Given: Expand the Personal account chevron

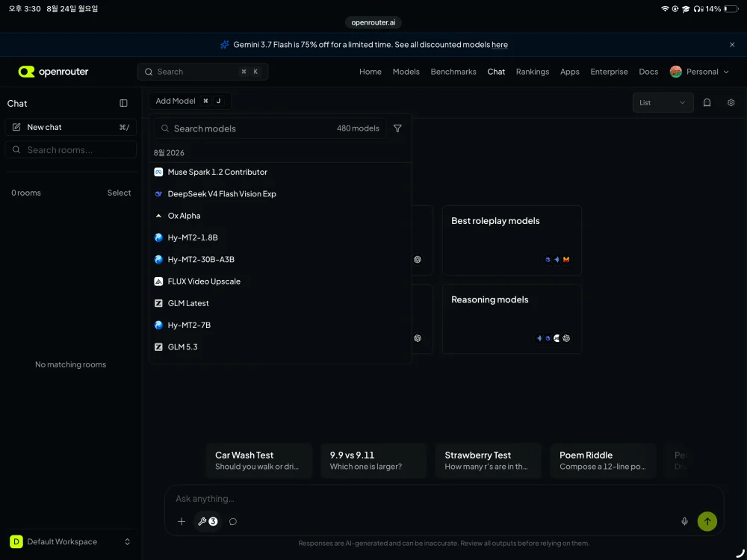Looking at the screenshot, I should [x=726, y=72].
